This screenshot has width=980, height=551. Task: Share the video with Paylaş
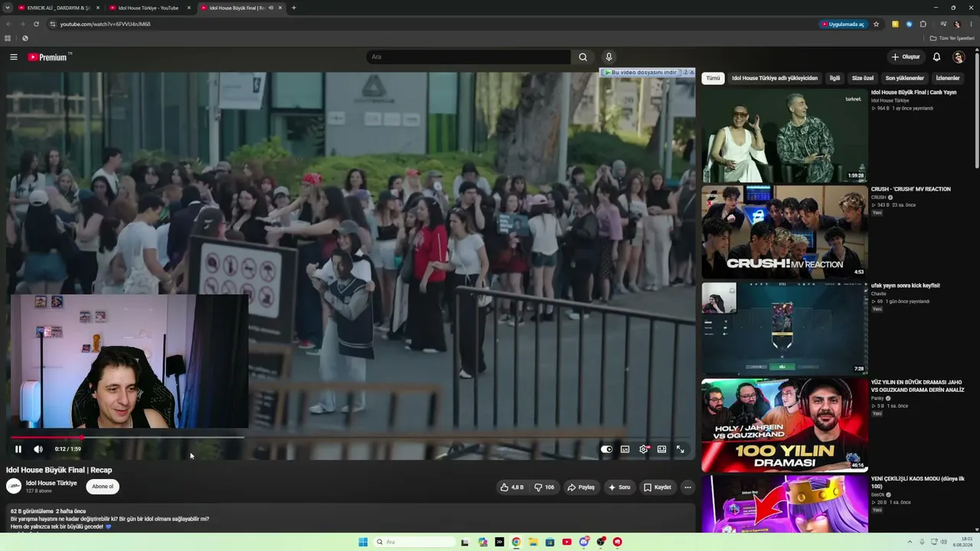click(x=581, y=487)
